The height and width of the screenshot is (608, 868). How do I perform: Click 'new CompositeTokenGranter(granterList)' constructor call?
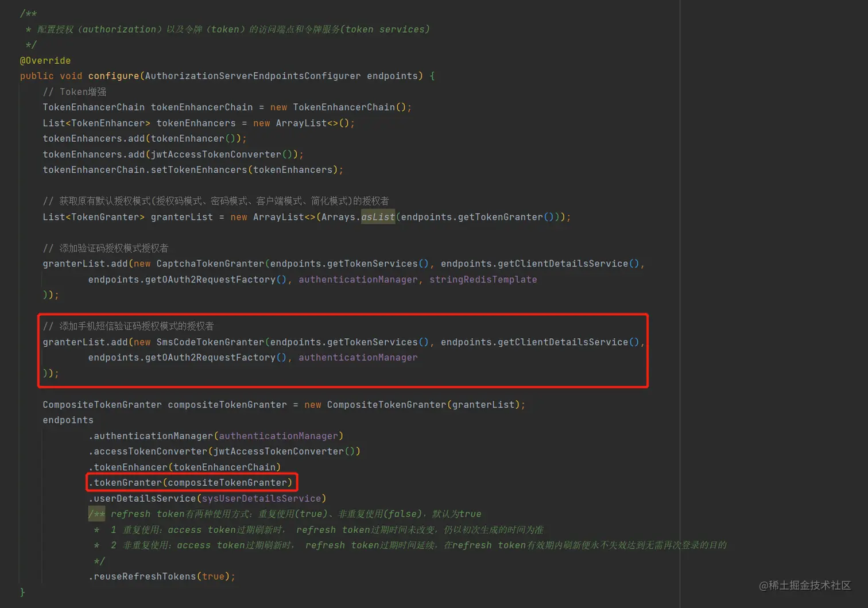412,405
